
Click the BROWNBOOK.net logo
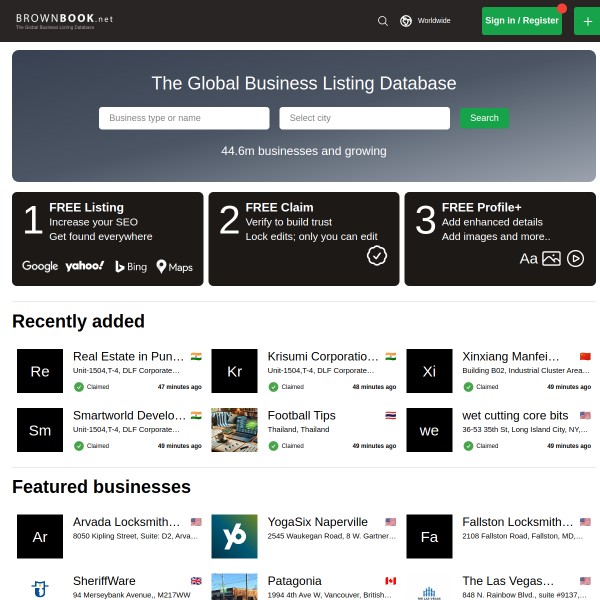(x=64, y=21)
